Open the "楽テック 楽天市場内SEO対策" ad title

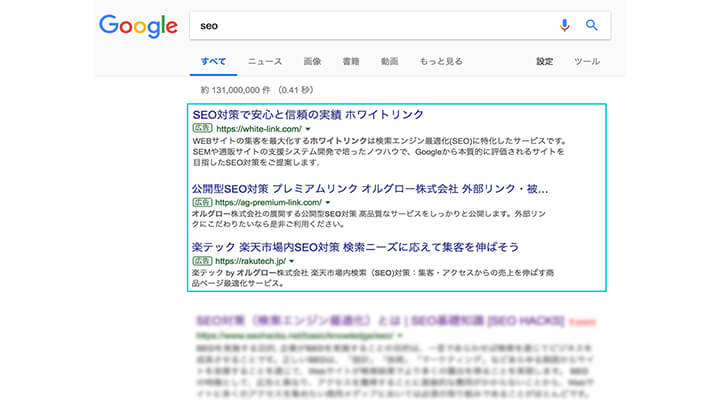click(355, 247)
